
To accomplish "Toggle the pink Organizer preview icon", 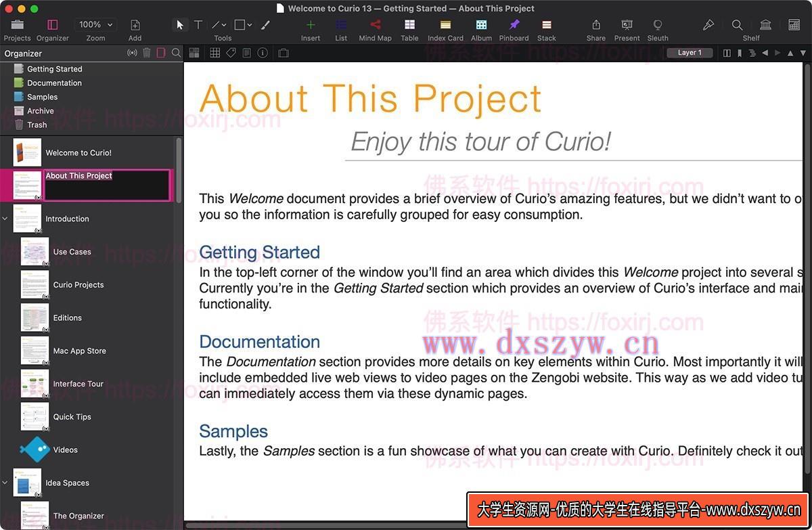I will [161, 53].
